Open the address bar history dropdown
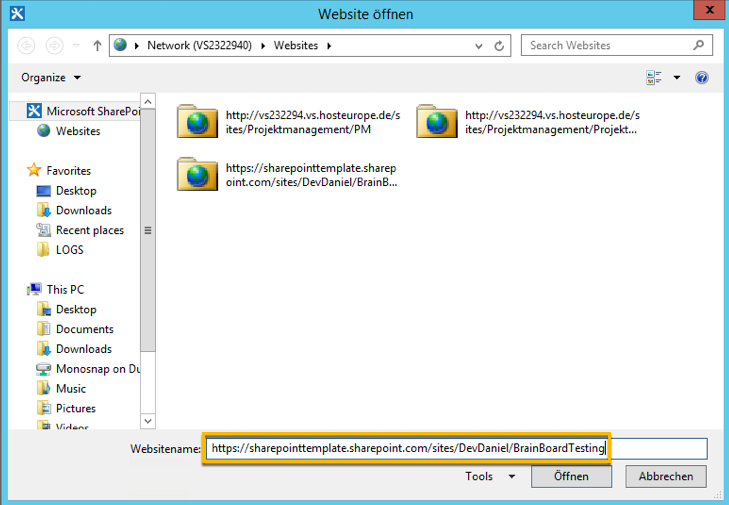 click(479, 46)
